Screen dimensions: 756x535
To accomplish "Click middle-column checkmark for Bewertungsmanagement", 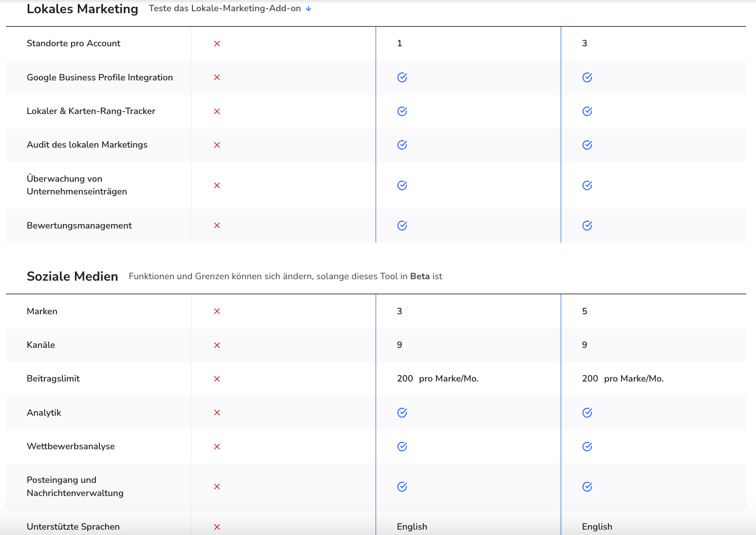I will [402, 226].
